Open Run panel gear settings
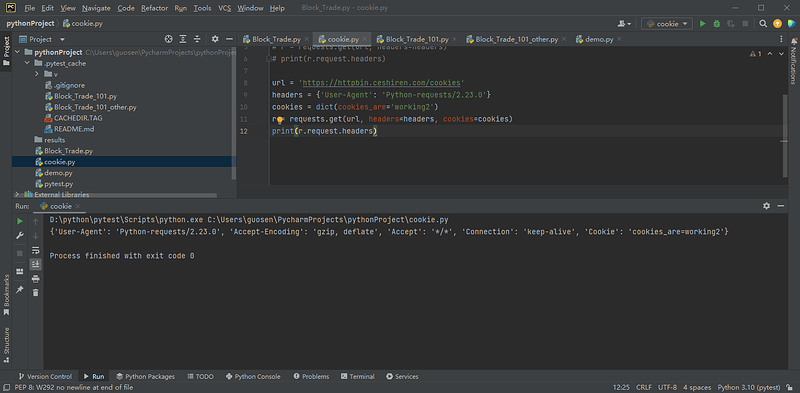Screen dimensions: 800x393 766,206
